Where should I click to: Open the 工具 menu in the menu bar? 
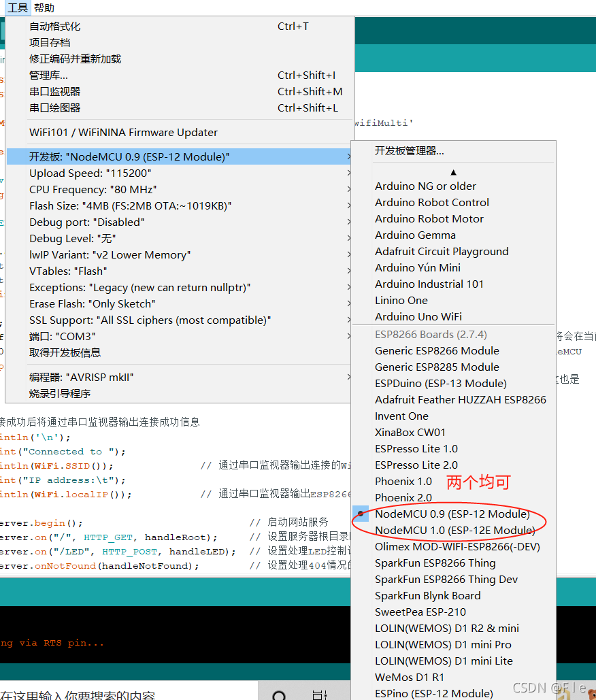click(x=18, y=7)
